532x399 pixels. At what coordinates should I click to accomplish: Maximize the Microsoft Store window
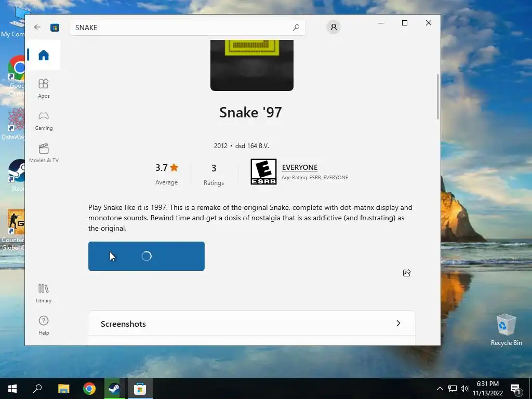click(x=404, y=23)
